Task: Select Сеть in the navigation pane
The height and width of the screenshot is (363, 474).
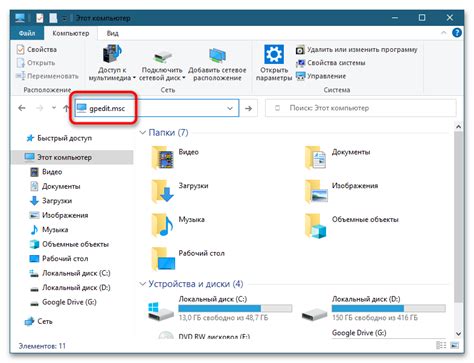Action: coord(39,321)
